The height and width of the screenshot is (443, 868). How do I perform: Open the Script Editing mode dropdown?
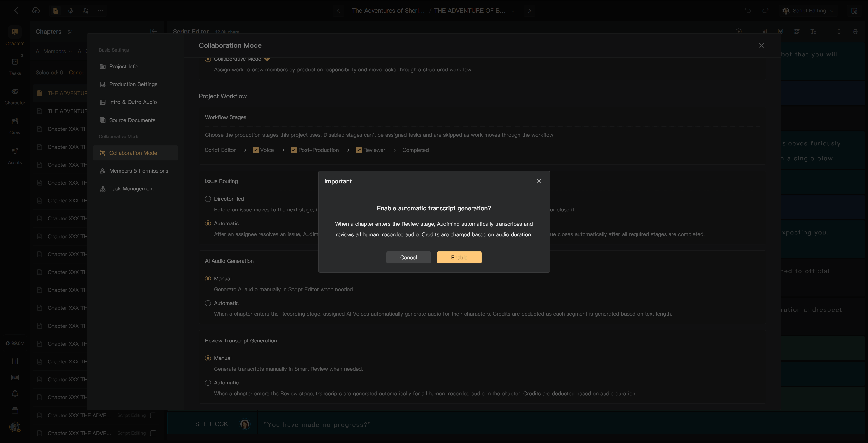point(808,11)
